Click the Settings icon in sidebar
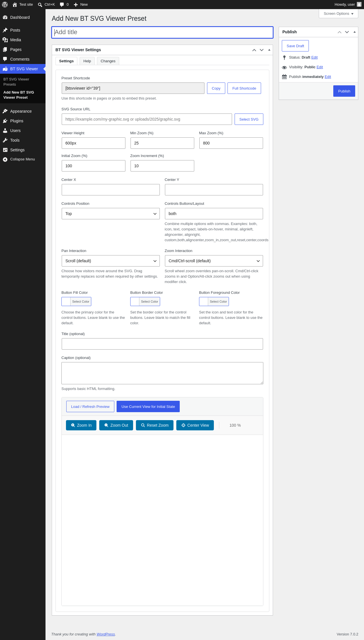This screenshot has height=640, width=364. point(5,150)
